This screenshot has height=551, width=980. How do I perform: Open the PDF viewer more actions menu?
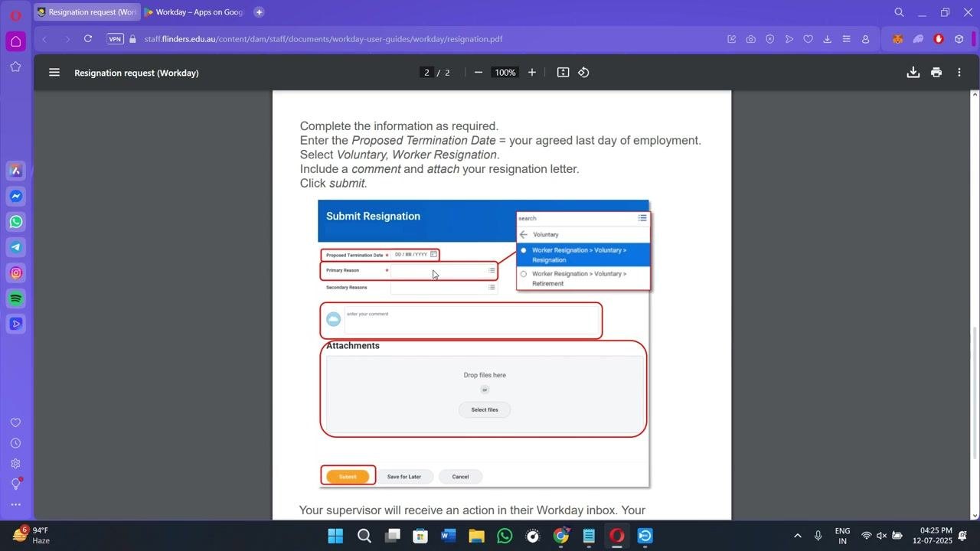coord(959,73)
